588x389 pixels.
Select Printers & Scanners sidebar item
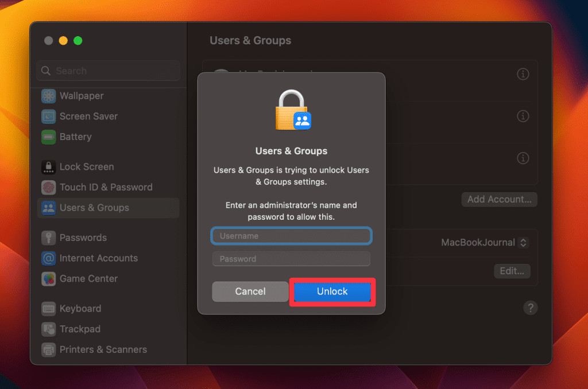point(103,349)
